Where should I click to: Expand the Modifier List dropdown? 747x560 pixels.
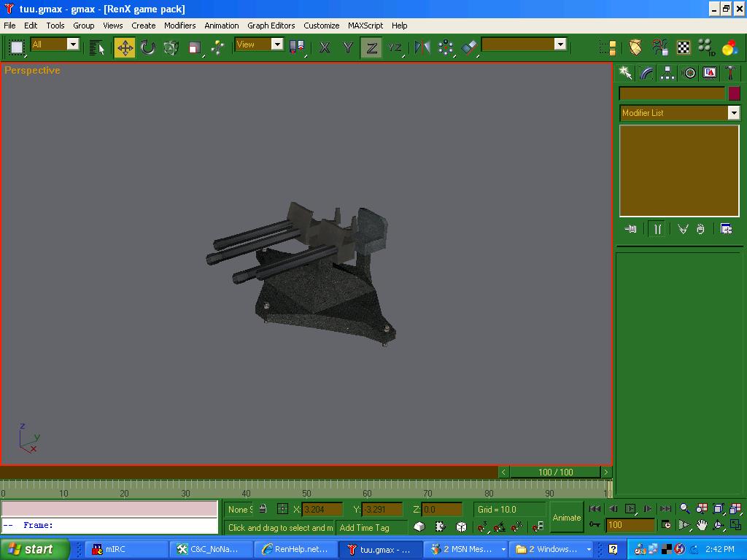(733, 113)
